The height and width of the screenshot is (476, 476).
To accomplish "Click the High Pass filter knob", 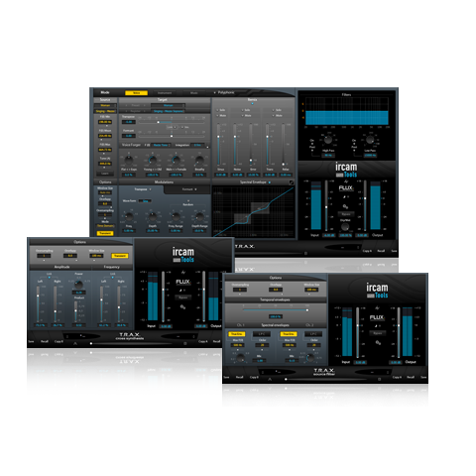I will pyautogui.click(x=328, y=140).
